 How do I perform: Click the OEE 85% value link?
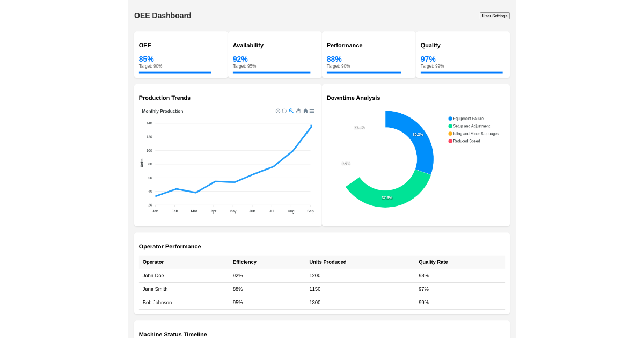coord(146,59)
